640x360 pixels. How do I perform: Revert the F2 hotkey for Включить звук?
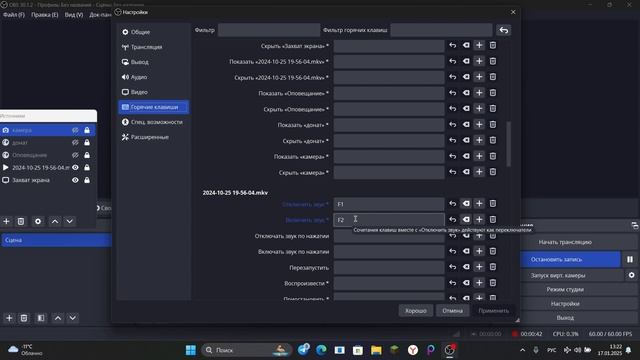[x=453, y=220]
